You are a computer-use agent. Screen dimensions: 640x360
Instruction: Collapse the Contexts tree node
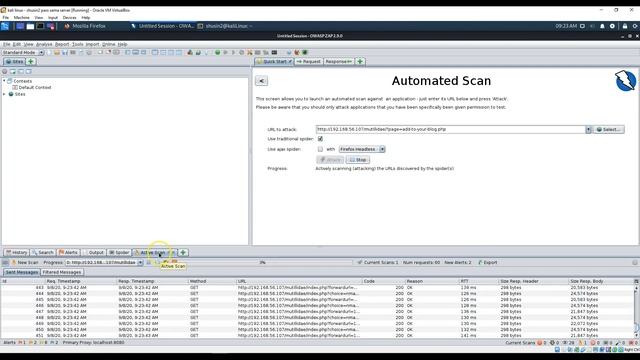(4, 81)
